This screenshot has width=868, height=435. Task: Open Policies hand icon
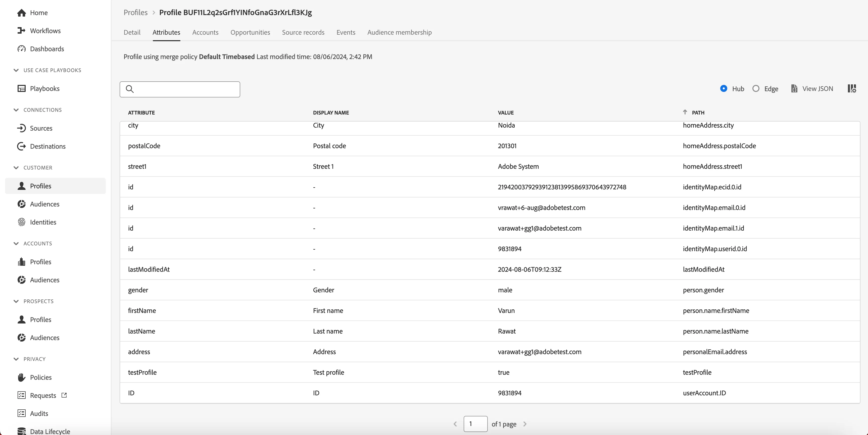[x=22, y=377]
